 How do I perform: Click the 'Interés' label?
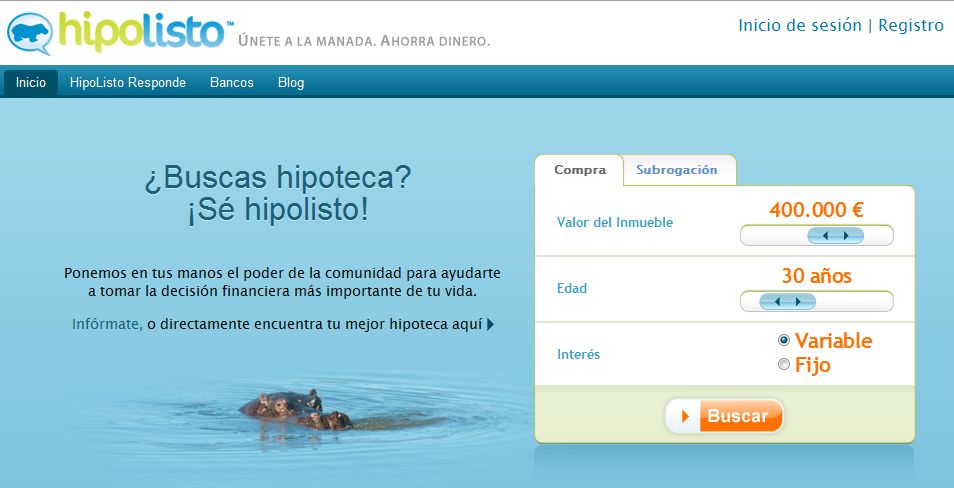[579, 354]
